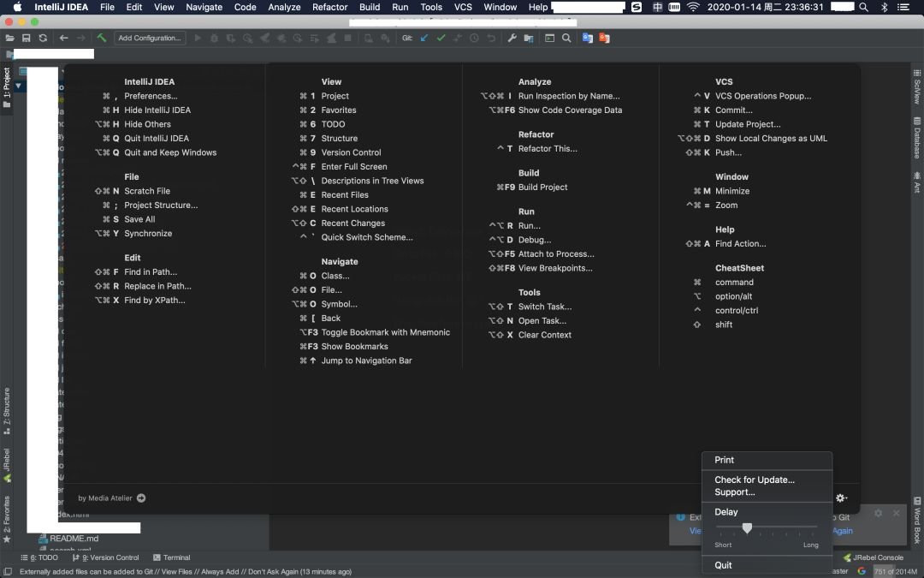Screen dimensions: 924x578
Task: Click the Wi-Fi status icon
Action: 693,7
